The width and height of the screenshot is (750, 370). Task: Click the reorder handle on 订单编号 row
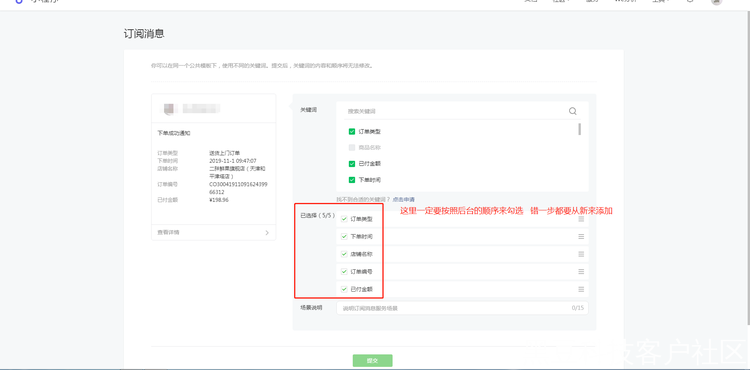click(x=581, y=272)
